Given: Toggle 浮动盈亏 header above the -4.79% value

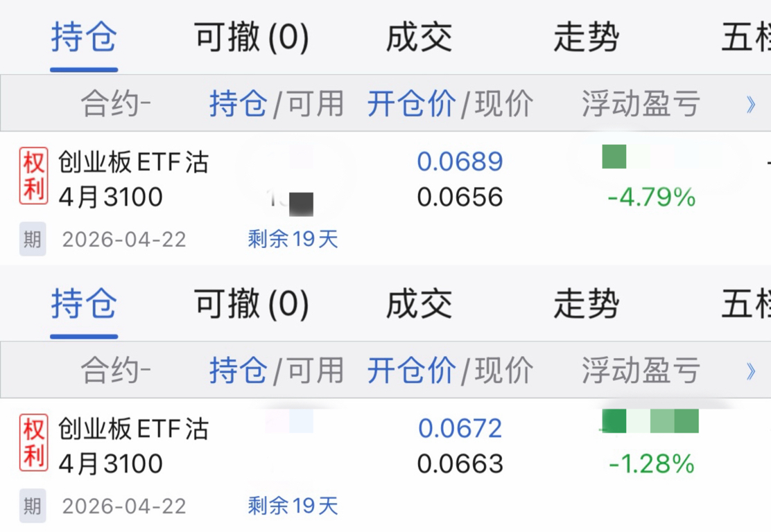Looking at the screenshot, I should [x=641, y=104].
